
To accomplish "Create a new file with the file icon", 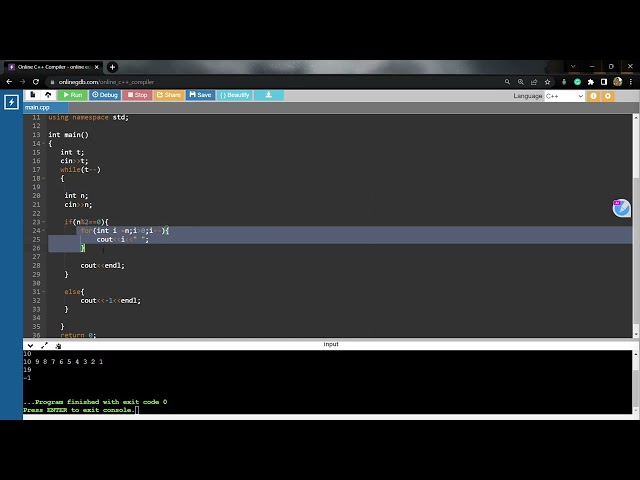I will pyautogui.click(x=33, y=95).
